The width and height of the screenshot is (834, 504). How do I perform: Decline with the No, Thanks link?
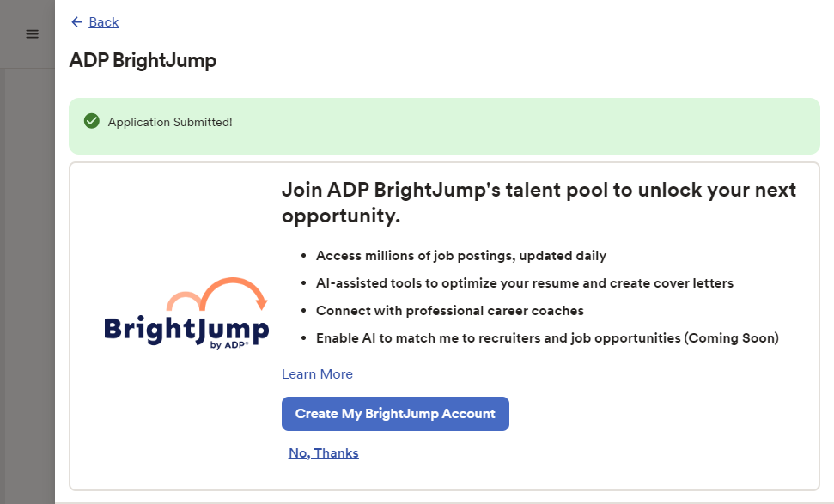click(324, 452)
